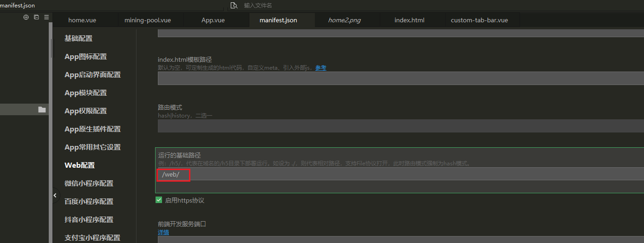Image resolution: width=644 pixels, height=243 pixels.
Task: Select the index.html tab
Action: 409,20
